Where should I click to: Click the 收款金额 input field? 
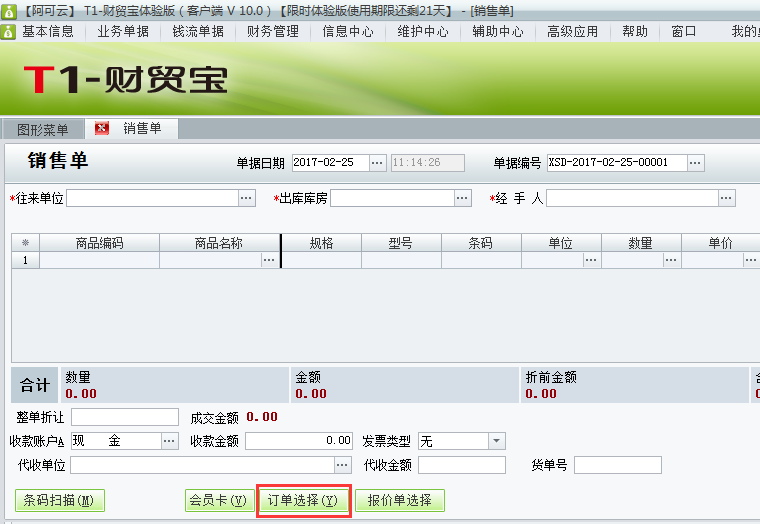299,441
